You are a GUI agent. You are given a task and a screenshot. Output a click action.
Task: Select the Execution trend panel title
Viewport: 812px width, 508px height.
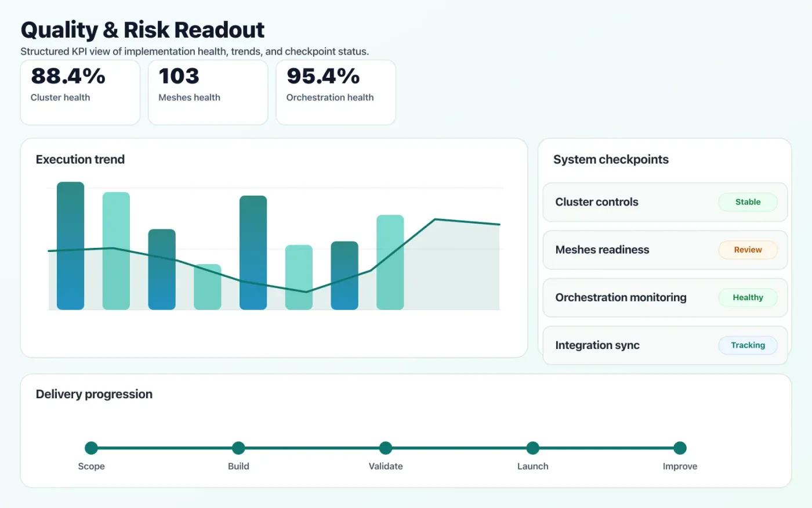(x=80, y=159)
